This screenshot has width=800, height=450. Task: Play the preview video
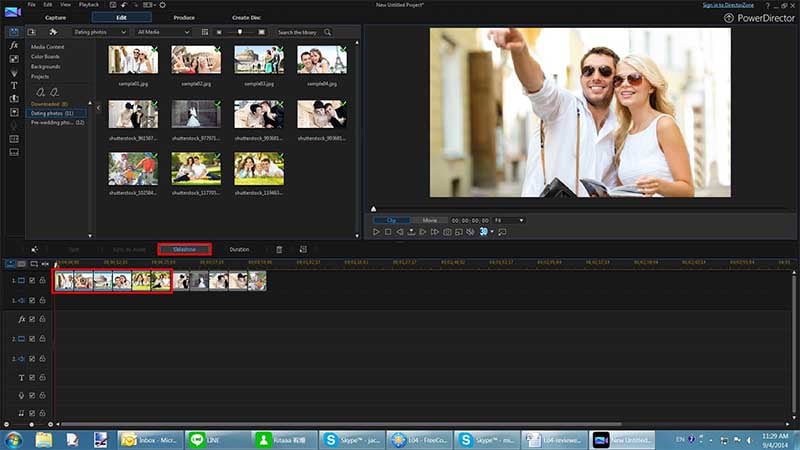(x=376, y=232)
